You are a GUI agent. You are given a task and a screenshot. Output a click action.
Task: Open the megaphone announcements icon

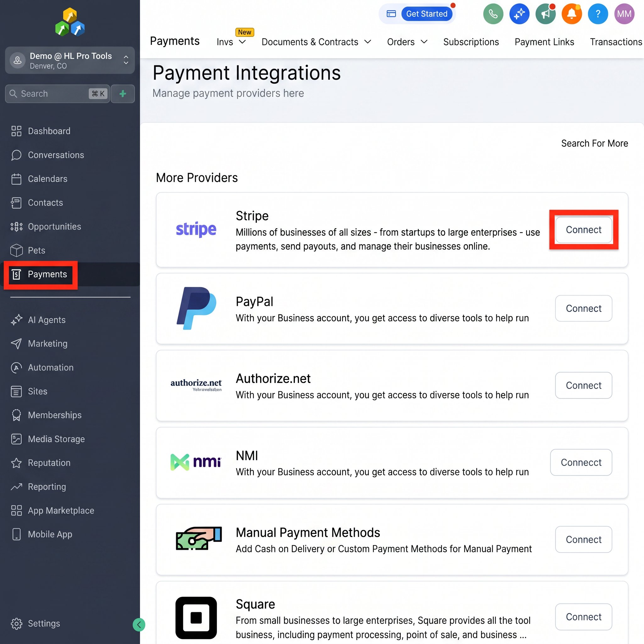[546, 14]
